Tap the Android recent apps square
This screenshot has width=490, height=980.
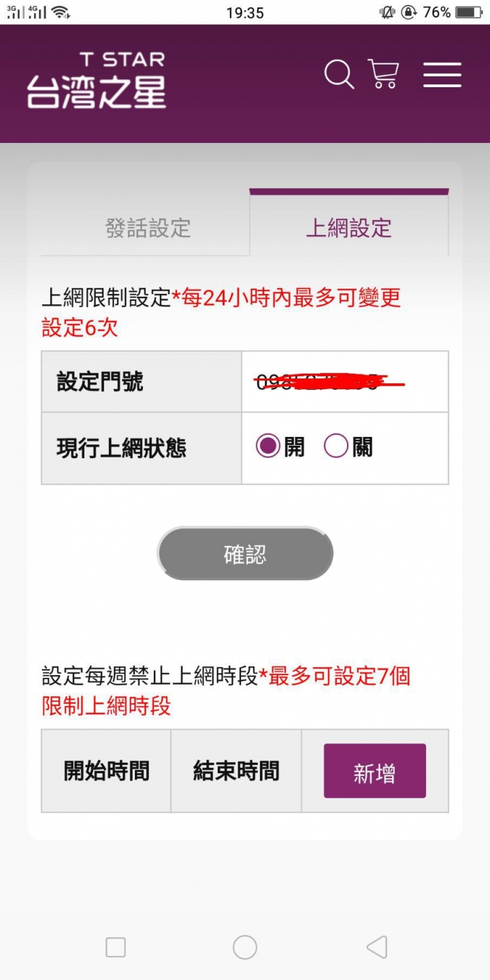pos(116,947)
